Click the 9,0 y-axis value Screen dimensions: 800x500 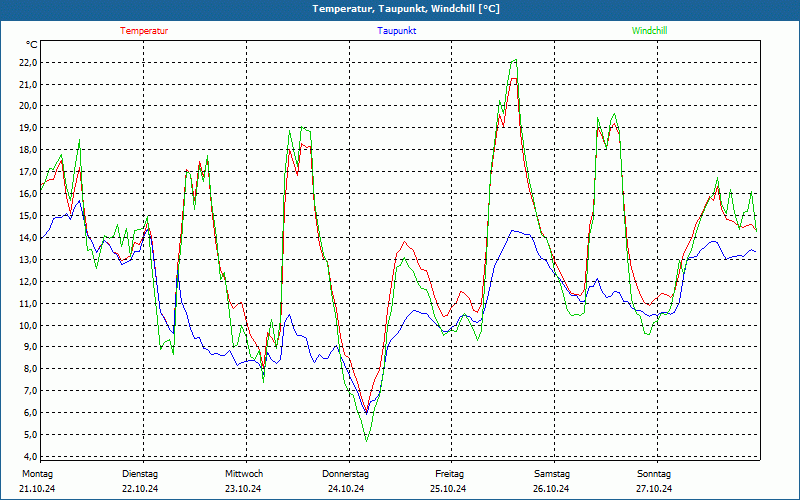click(30, 346)
